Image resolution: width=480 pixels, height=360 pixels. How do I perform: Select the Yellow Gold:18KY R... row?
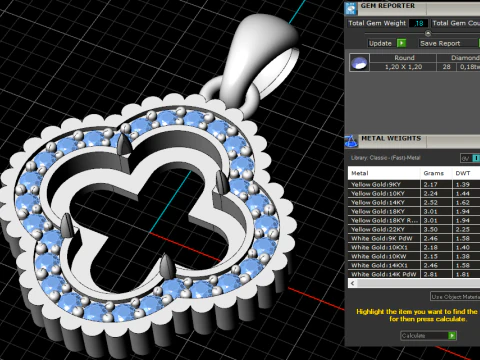pos(414,220)
